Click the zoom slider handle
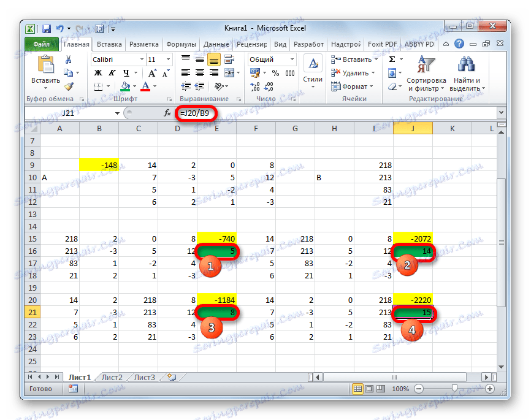Screen dimensions: 531x420 point(454,389)
